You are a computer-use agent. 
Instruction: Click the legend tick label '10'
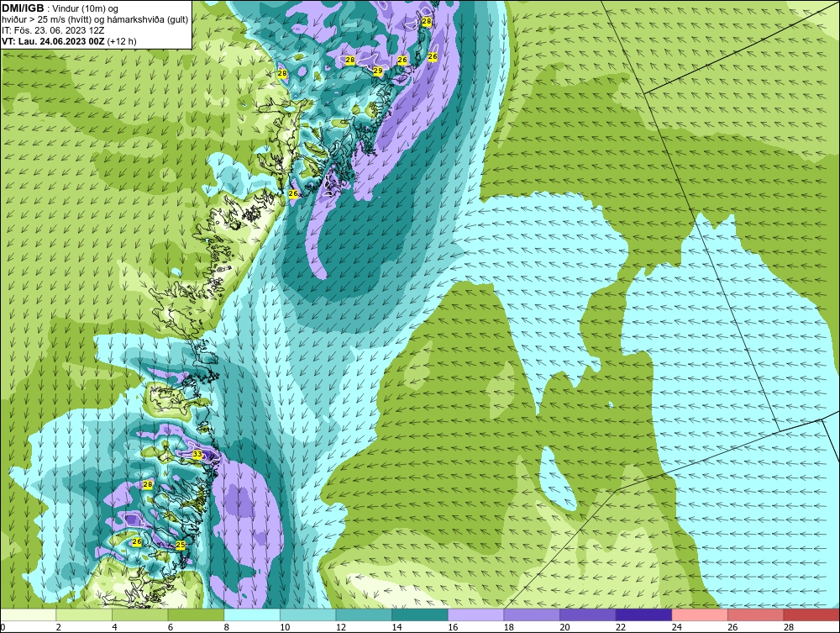(x=285, y=627)
